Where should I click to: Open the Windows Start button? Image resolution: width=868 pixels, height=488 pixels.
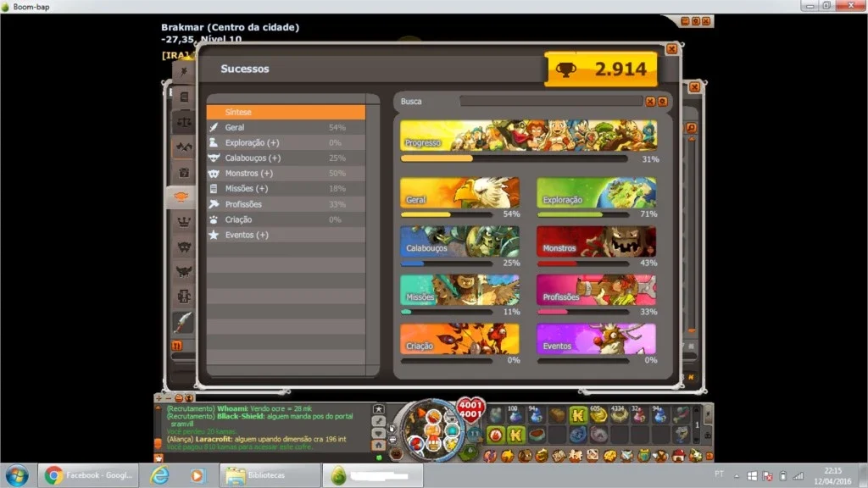[17, 475]
